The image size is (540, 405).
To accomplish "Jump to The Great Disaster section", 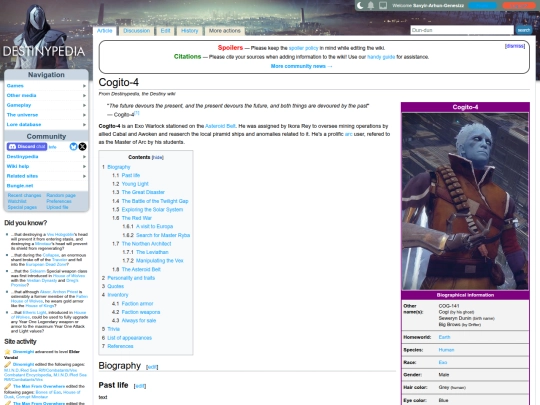I will [143, 193].
